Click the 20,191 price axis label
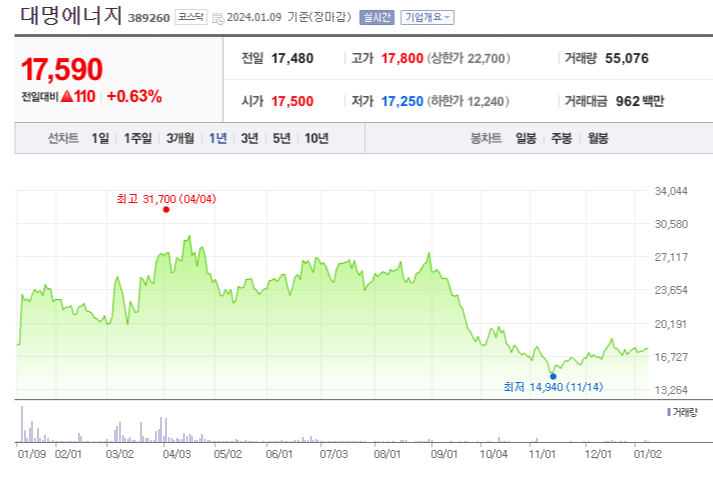 (671, 324)
